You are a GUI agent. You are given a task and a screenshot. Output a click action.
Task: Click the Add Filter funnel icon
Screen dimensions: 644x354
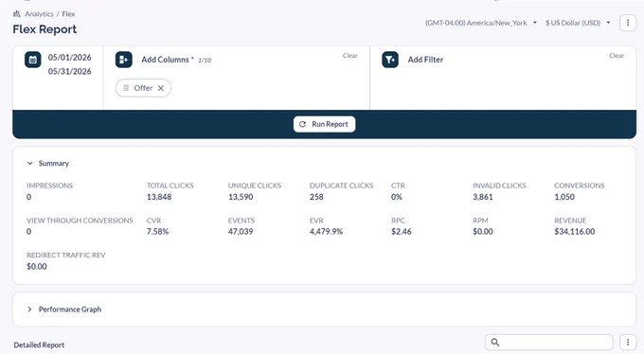click(390, 60)
